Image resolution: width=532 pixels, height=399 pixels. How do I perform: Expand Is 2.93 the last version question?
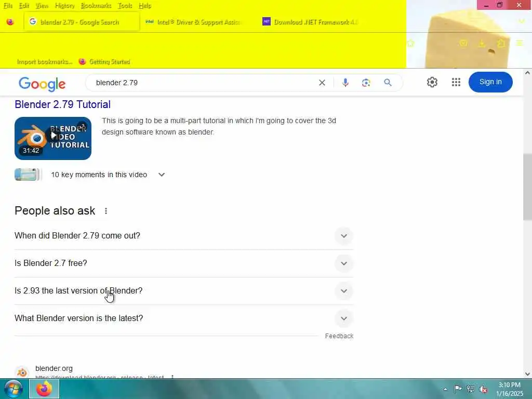[184, 291]
